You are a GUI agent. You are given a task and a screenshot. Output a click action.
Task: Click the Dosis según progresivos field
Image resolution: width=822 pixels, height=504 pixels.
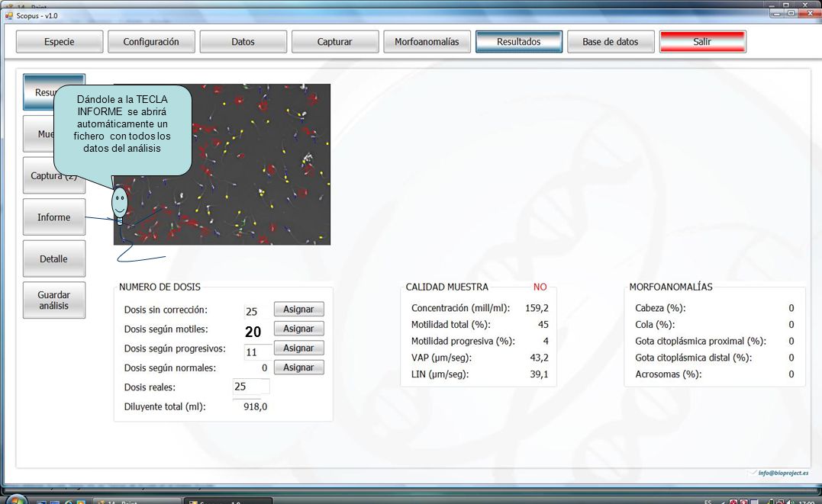257,352
